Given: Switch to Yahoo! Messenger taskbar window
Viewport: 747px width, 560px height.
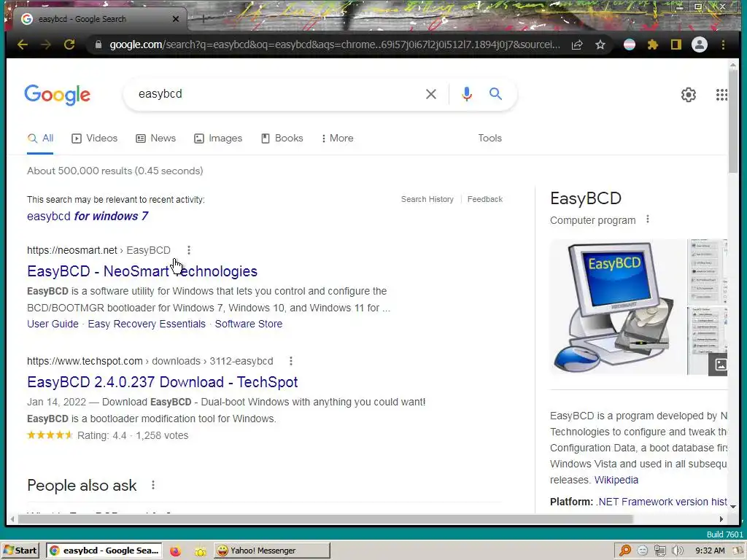Looking at the screenshot, I should [271, 551].
